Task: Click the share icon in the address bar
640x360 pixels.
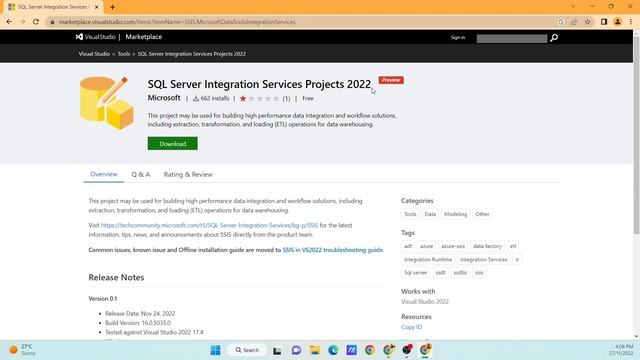Action: [x=574, y=22]
